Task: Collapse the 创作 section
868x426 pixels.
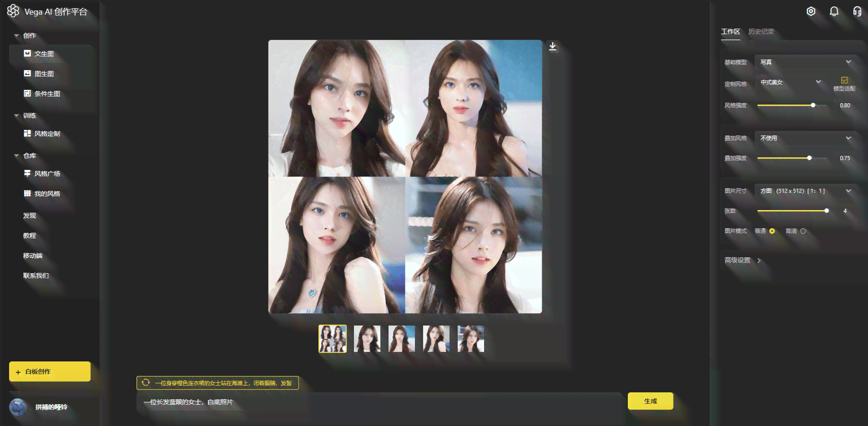Action: point(17,35)
